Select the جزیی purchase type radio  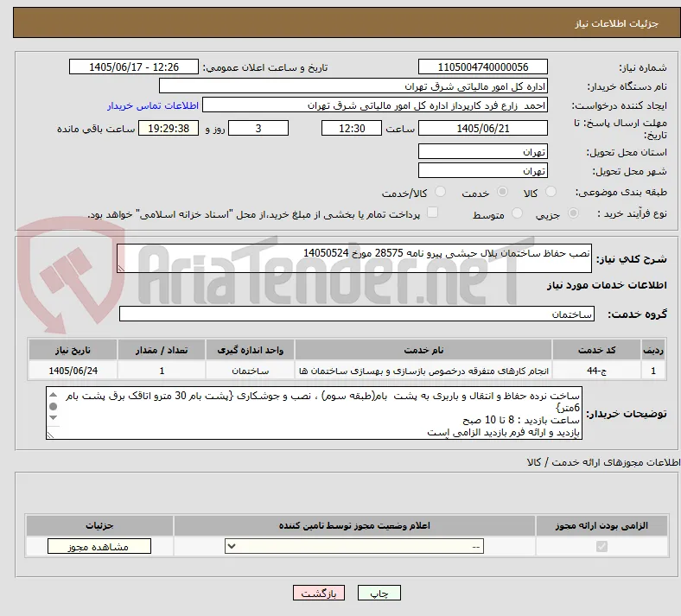coord(573,213)
